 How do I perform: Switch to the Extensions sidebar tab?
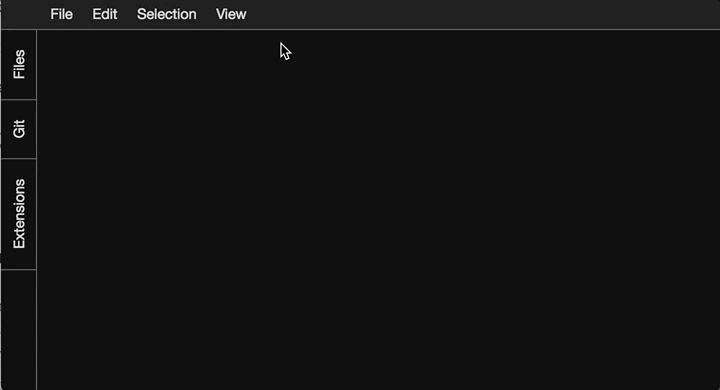(19, 214)
